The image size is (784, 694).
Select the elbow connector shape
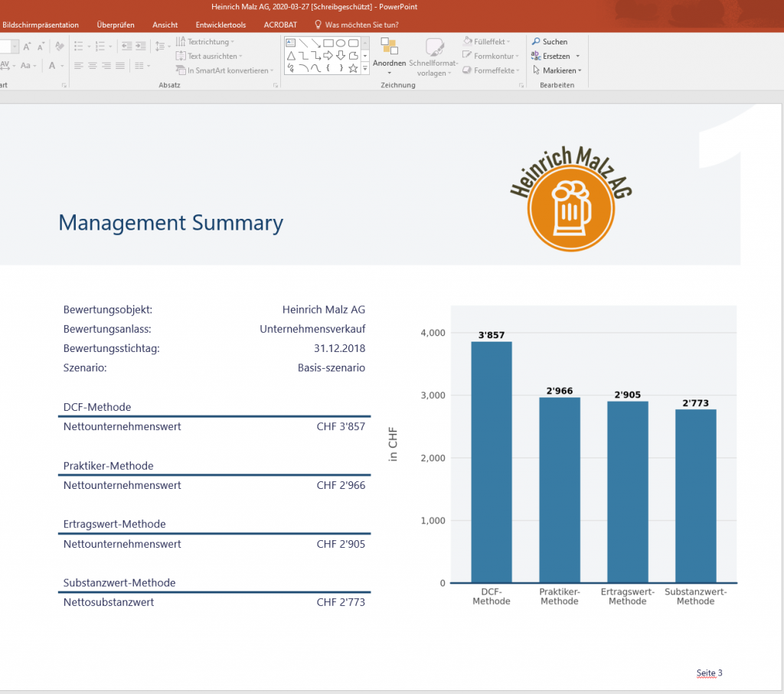click(x=303, y=55)
